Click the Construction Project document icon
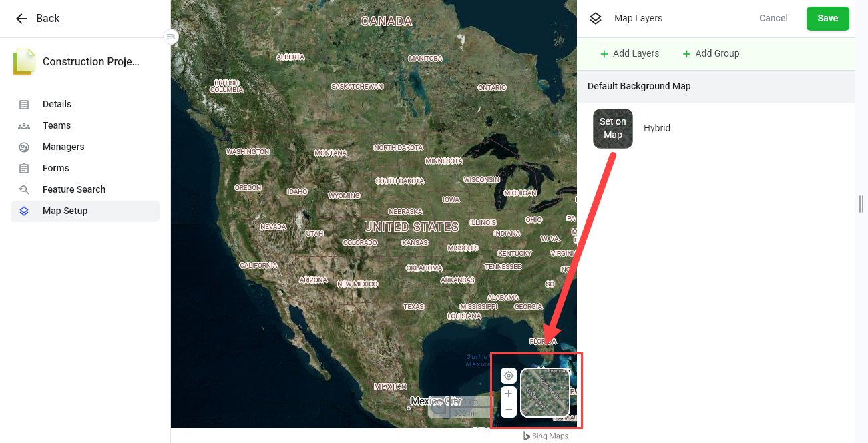The image size is (868, 443). point(24,62)
